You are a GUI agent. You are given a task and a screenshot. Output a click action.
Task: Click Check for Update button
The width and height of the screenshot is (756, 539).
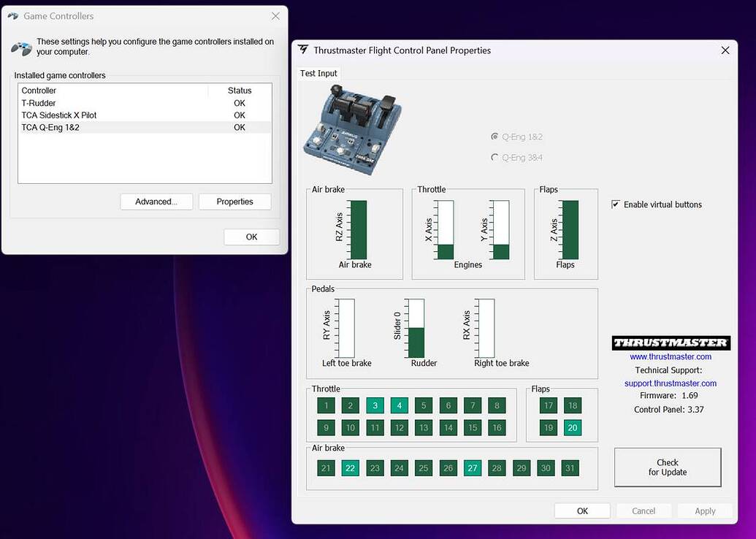click(x=668, y=467)
